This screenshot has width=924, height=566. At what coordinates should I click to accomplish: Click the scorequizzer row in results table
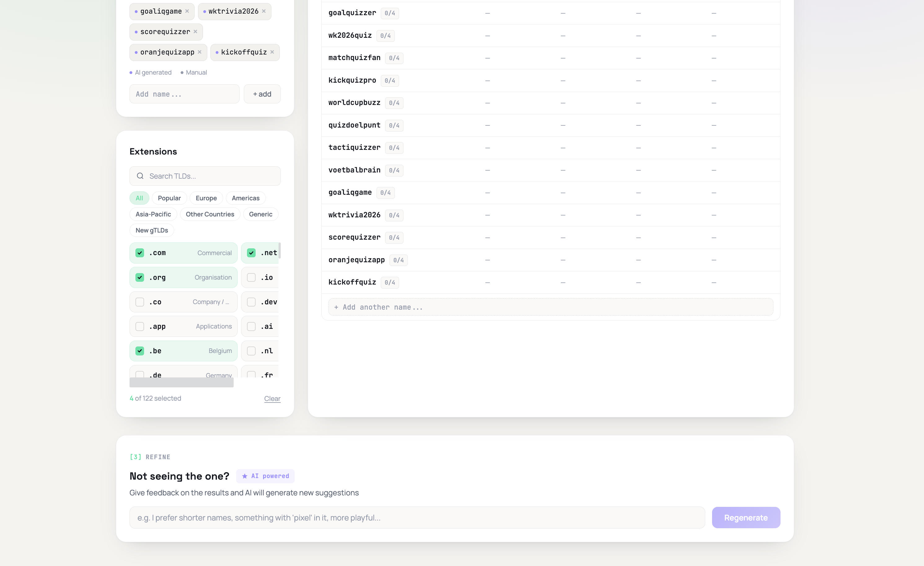click(551, 238)
